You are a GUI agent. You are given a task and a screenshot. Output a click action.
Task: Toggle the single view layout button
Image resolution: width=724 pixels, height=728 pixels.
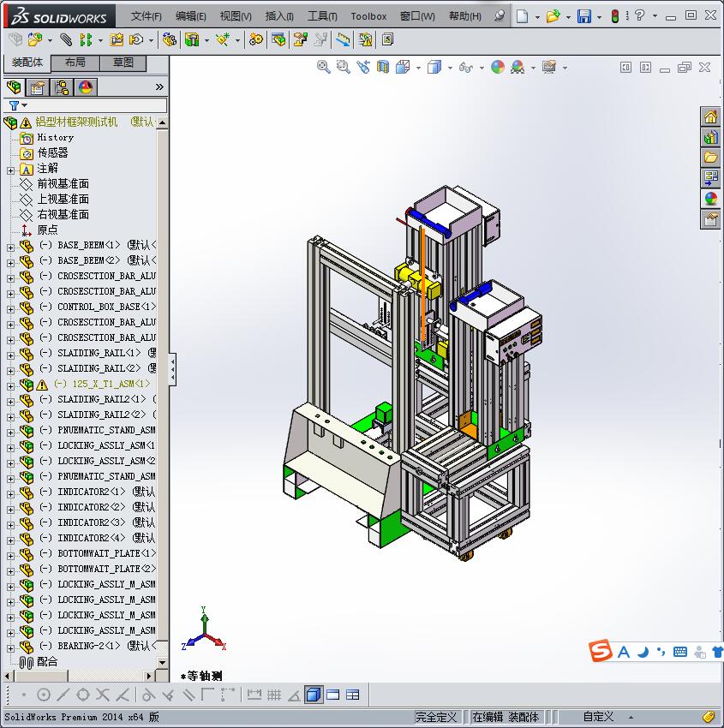pyautogui.click(x=333, y=695)
